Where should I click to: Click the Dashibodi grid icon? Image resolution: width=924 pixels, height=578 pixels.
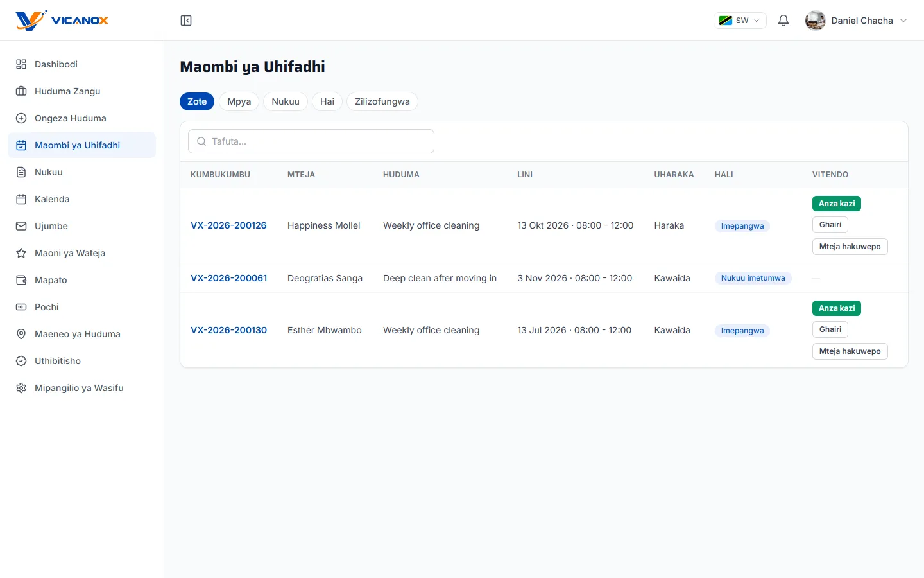(21, 64)
